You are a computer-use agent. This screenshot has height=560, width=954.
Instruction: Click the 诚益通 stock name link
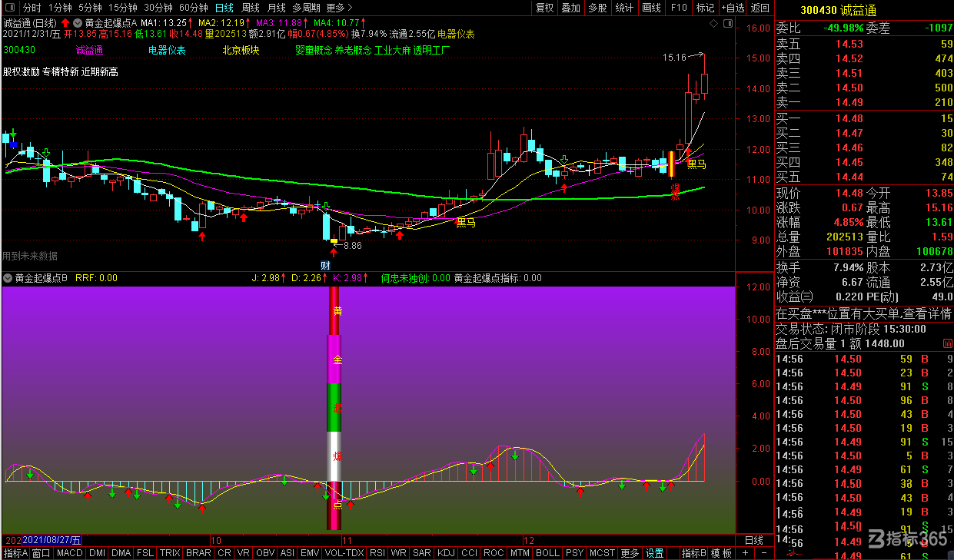click(x=89, y=51)
